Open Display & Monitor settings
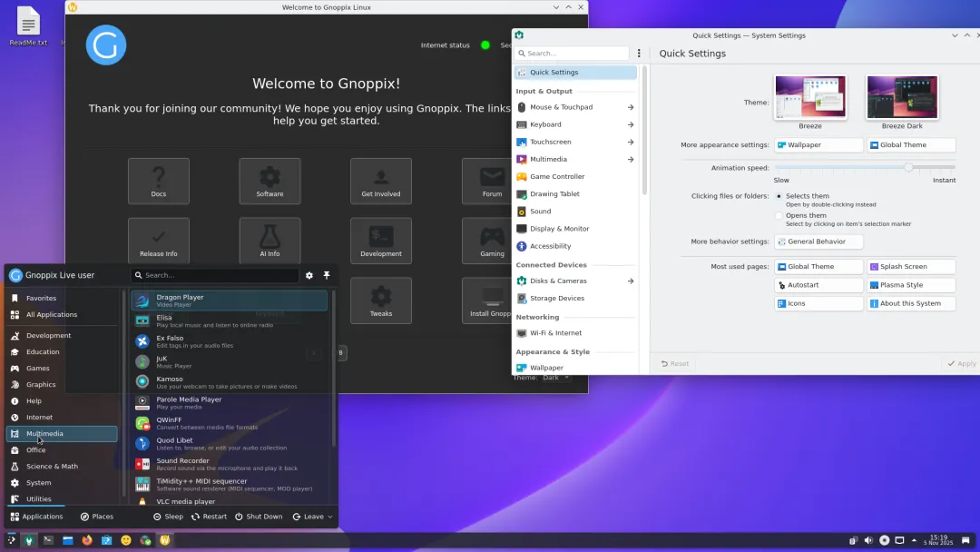 tap(575, 229)
